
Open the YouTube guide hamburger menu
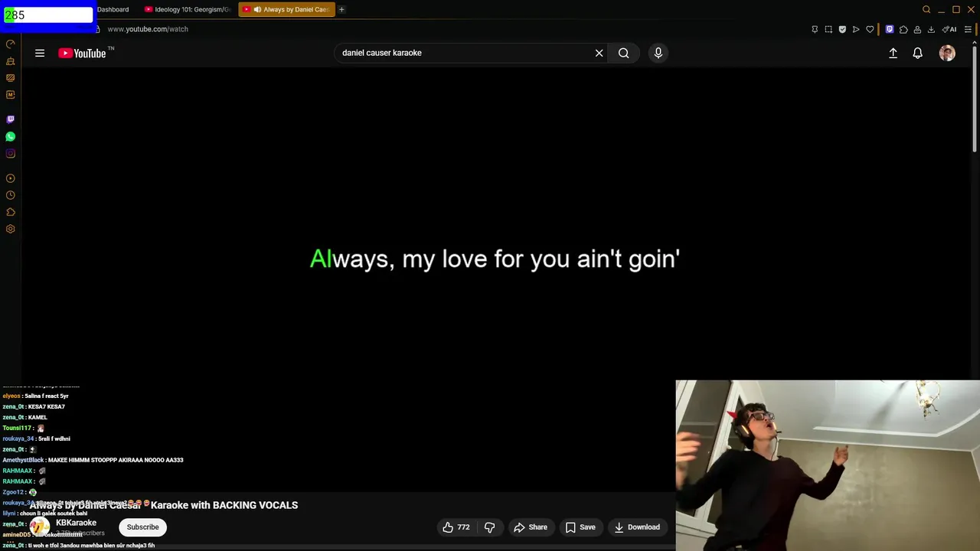[x=40, y=53]
